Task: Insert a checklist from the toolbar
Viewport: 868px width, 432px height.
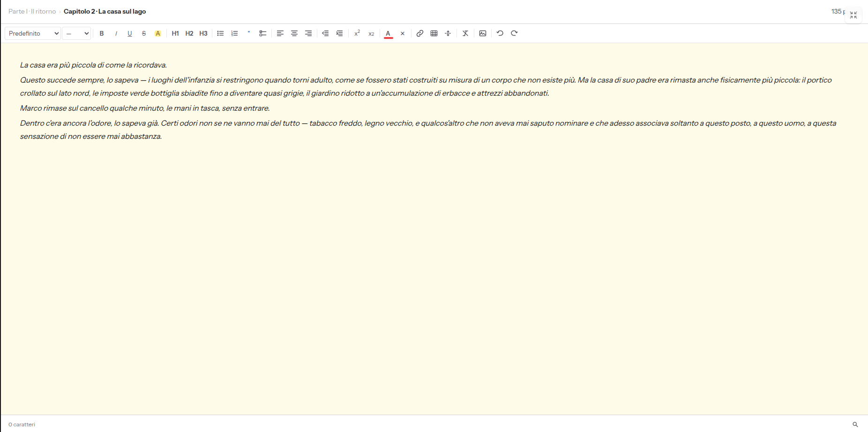Action: point(263,33)
